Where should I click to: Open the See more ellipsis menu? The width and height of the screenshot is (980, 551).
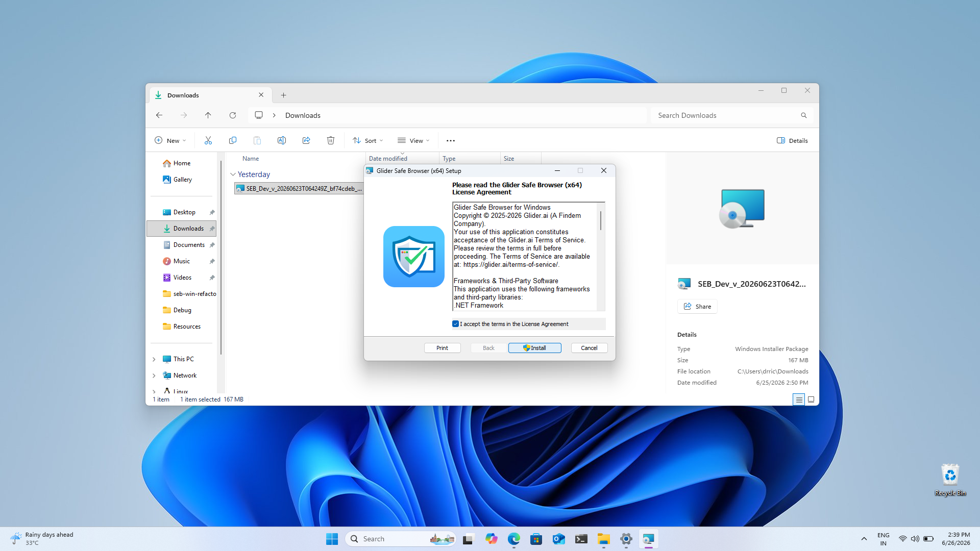[x=451, y=141]
